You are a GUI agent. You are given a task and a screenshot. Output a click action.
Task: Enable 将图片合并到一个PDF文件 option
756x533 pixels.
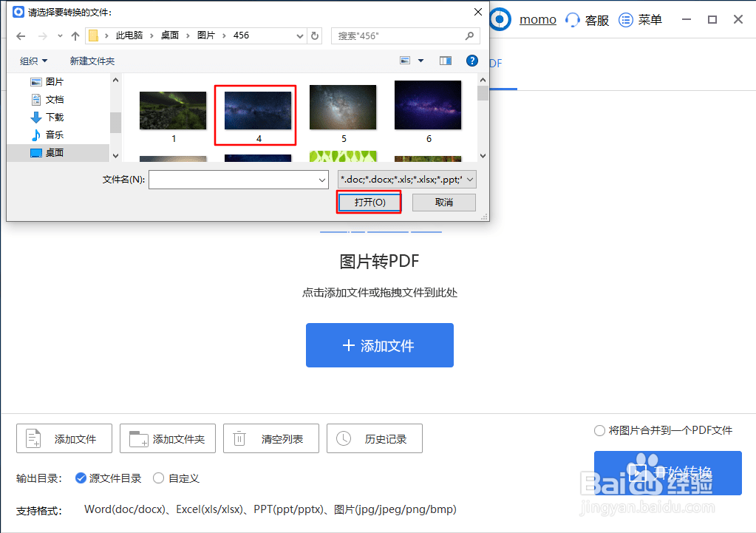[599, 430]
